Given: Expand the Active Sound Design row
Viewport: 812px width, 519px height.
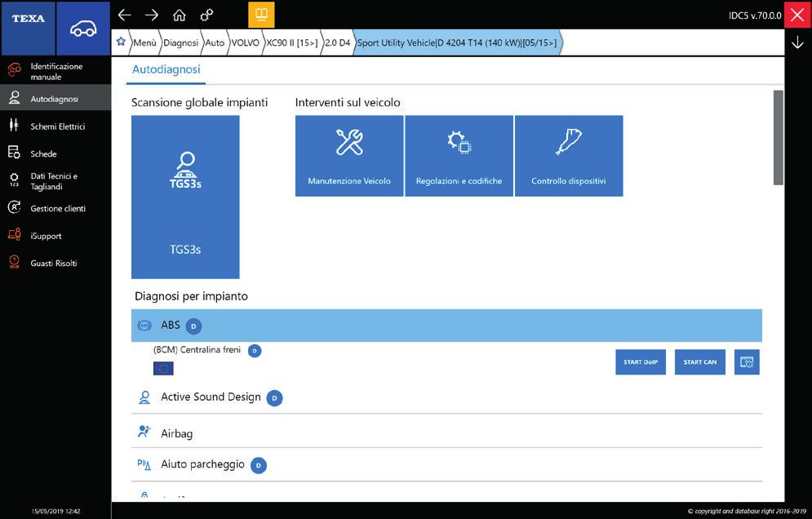Looking at the screenshot, I should click(x=446, y=397).
